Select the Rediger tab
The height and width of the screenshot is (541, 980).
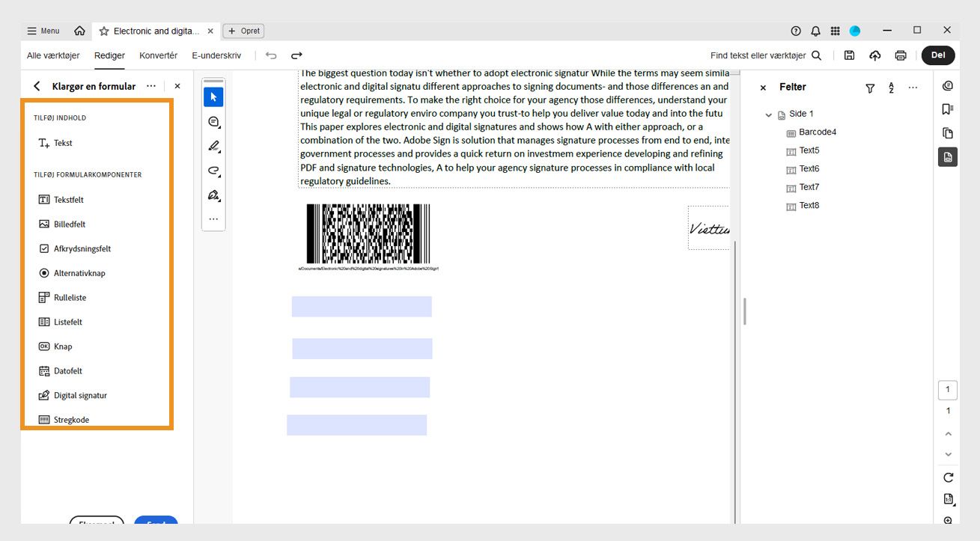coord(109,55)
